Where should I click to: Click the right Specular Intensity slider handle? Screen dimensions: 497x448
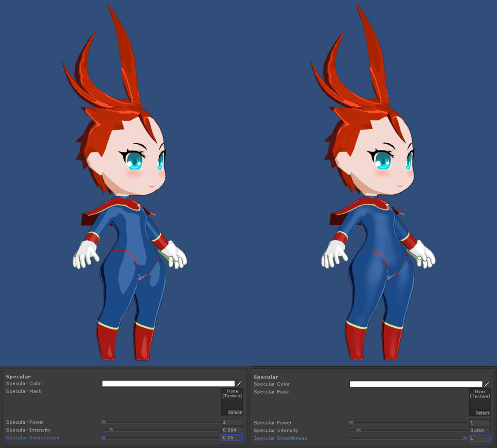click(359, 431)
